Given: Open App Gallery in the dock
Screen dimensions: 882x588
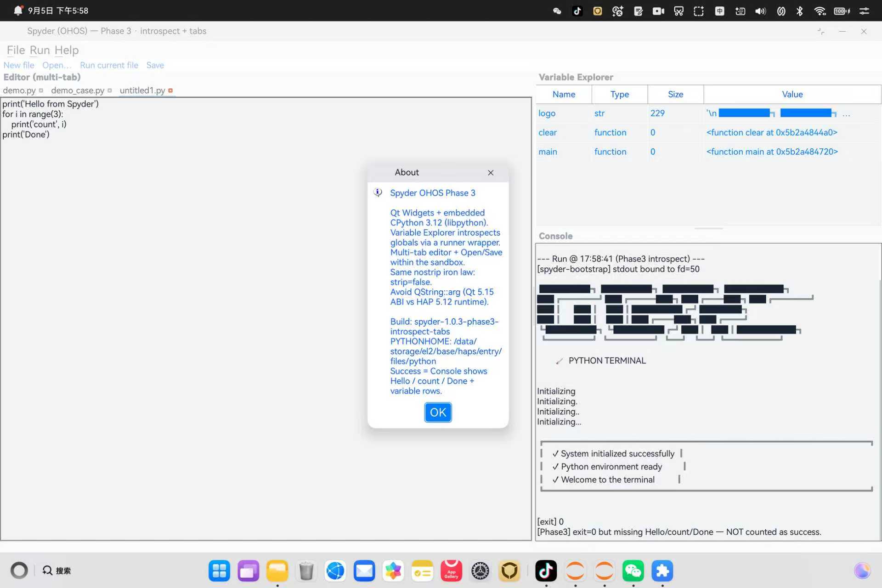Looking at the screenshot, I should (x=451, y=571).
